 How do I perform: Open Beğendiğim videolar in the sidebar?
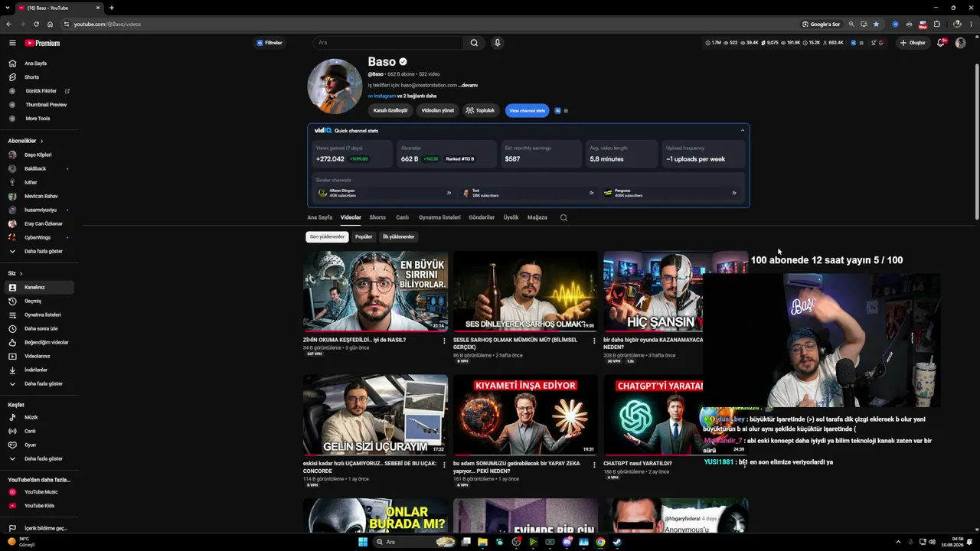click(39, 342)
